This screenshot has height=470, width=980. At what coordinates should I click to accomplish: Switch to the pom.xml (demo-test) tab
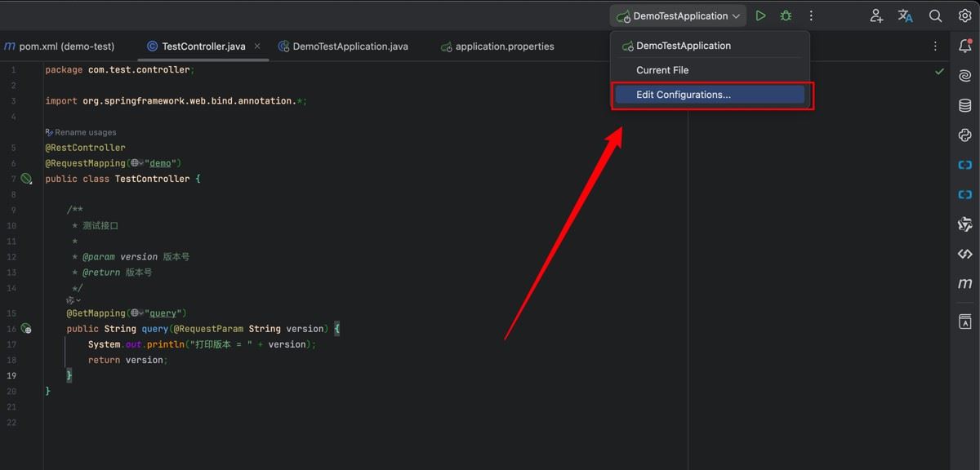[66, 47]
